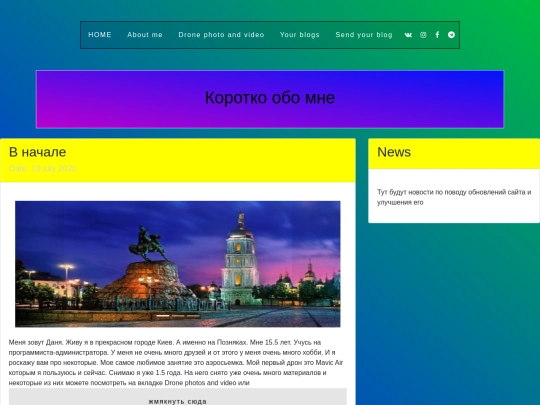540x405 pixels.
Task: Click the yellow post header bar
Action: click(x=178, y=160)
